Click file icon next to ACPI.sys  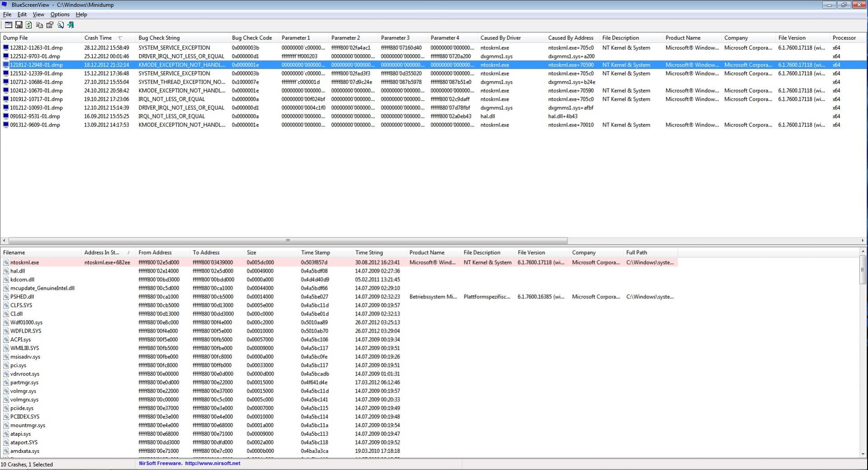tap(6, 340)
